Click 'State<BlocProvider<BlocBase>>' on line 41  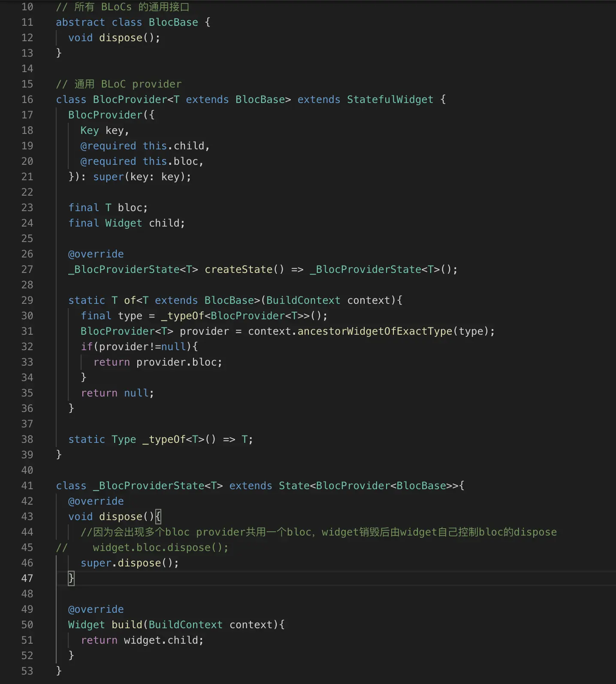tap(368, 486)
